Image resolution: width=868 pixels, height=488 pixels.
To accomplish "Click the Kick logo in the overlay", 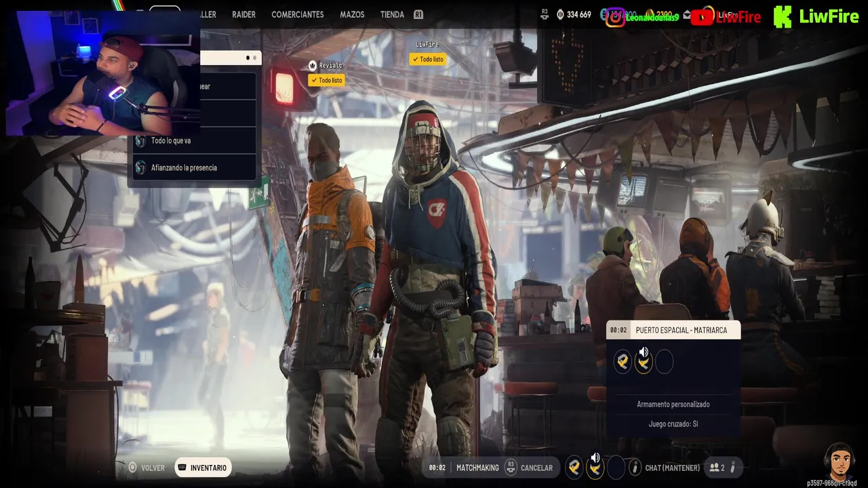I will click(x=782, y=17).
